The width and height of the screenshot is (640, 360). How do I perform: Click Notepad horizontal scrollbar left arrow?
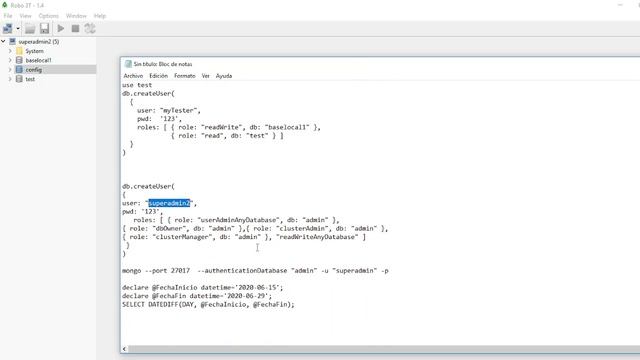124,349
